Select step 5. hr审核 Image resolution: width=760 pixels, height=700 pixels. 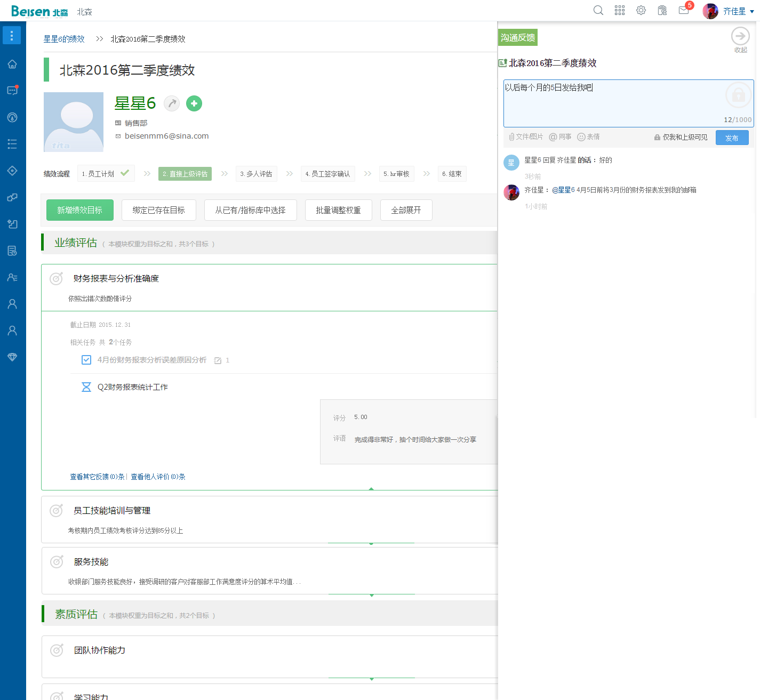tap(396, 174)
